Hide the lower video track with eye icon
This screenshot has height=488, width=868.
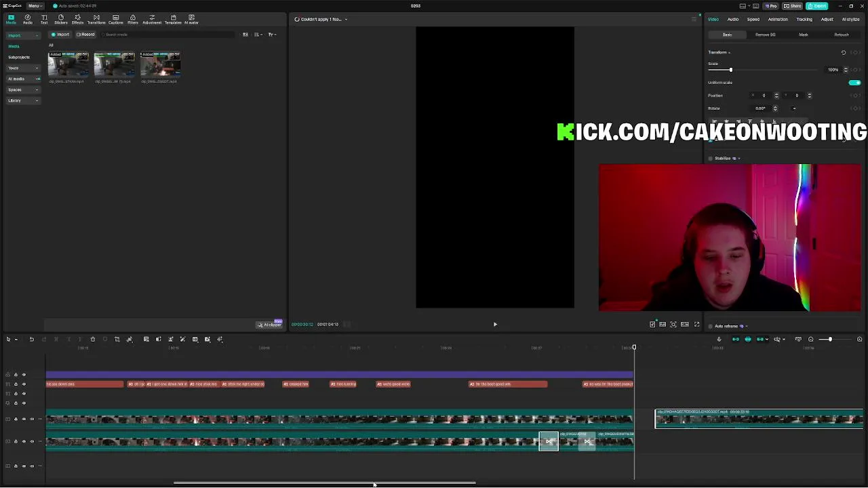click(x=24, y=441)
